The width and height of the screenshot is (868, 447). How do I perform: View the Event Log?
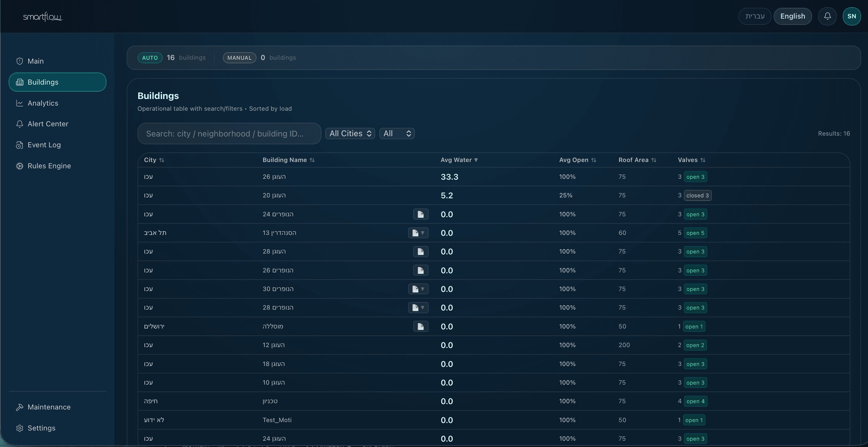point(44,145)
